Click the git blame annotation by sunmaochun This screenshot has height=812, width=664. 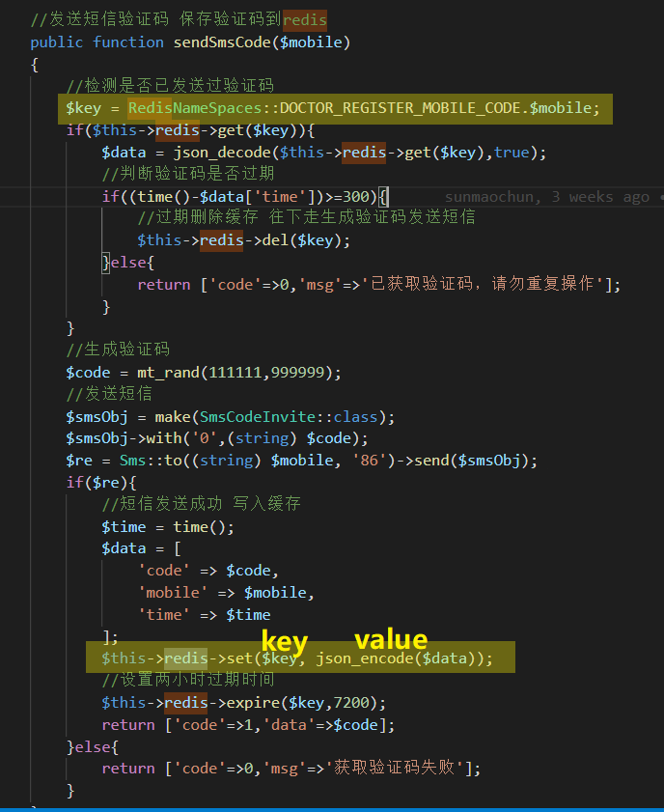click(546, 197)
